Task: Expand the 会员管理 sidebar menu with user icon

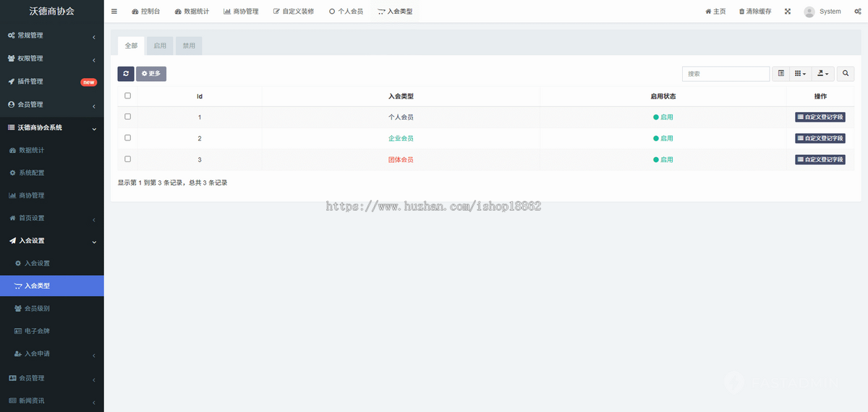Action: (52, 104)
